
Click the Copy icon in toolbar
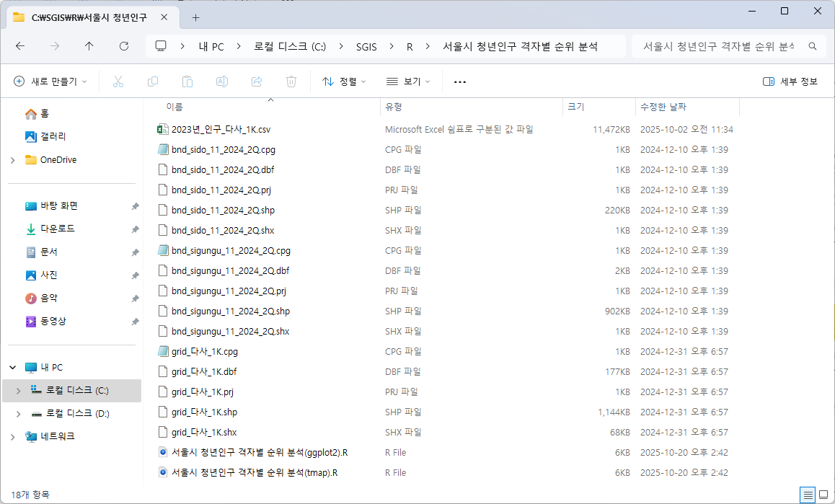153,81
